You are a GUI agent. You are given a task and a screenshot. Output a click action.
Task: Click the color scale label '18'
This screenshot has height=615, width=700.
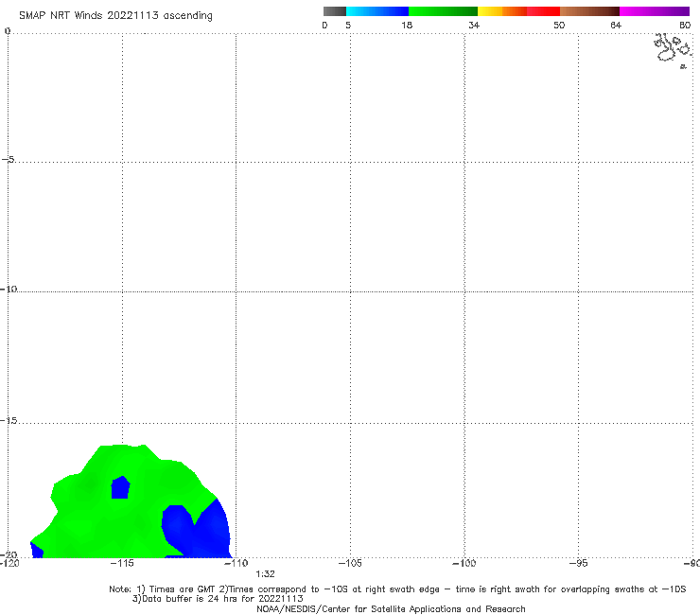point(407,25)
